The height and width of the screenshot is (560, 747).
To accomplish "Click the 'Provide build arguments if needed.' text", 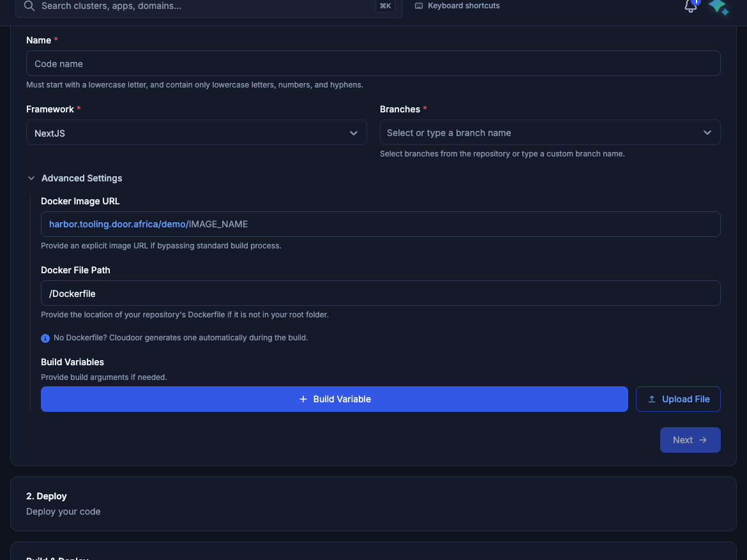I will pos(104,377).
